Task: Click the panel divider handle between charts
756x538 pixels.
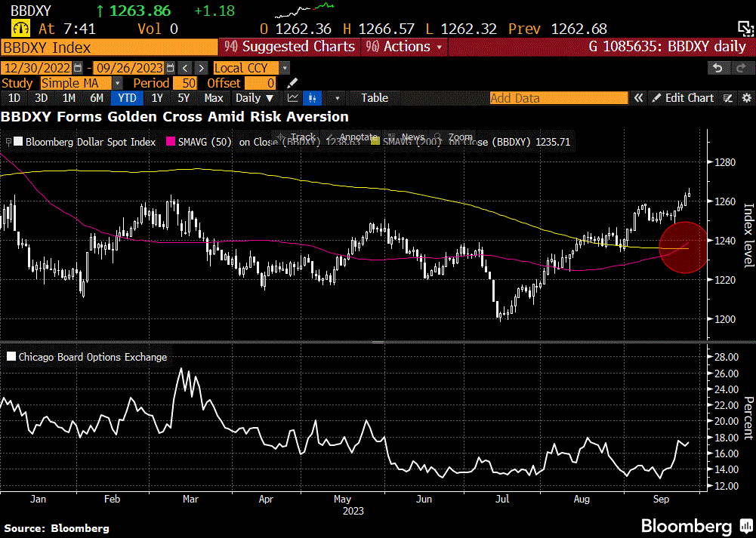Action: coord(378,343)
